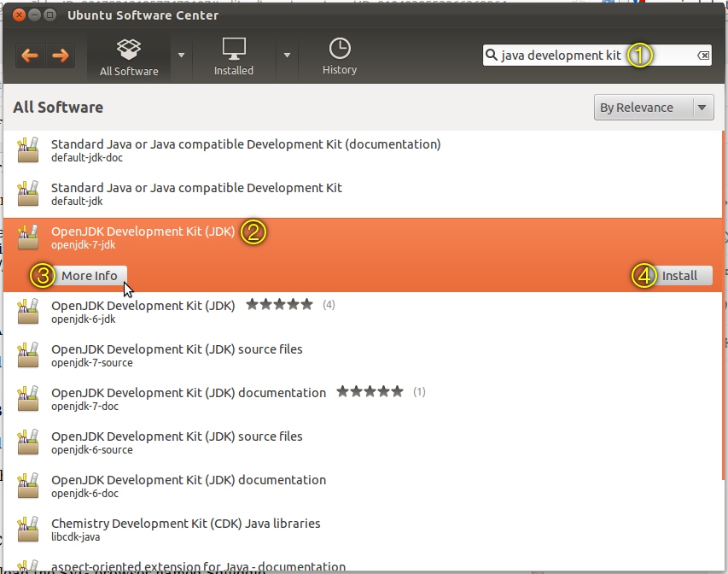
Task: Select the default-jdk package icon
Action: coord(28,193)
